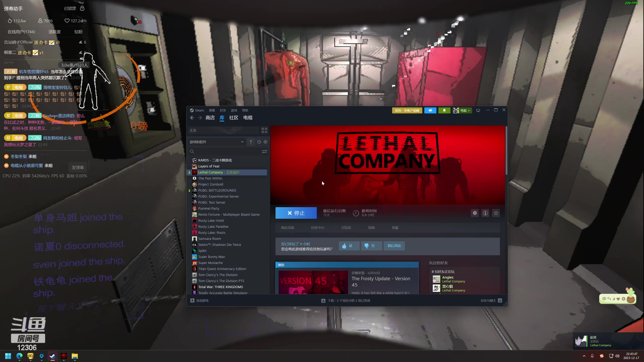
Task: Click the 添加游戏 add game button
Action: click(x=199, y=301)
